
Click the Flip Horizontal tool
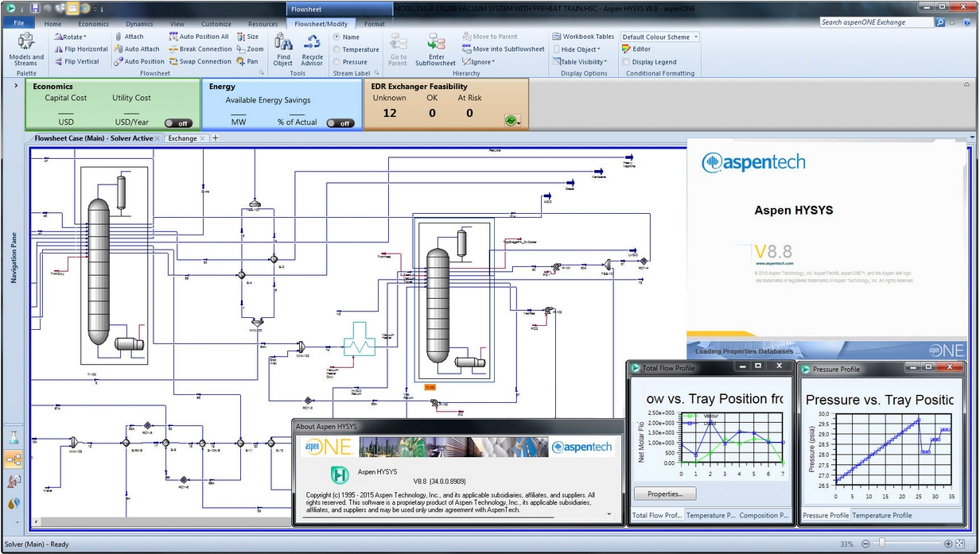coord(80,49)
